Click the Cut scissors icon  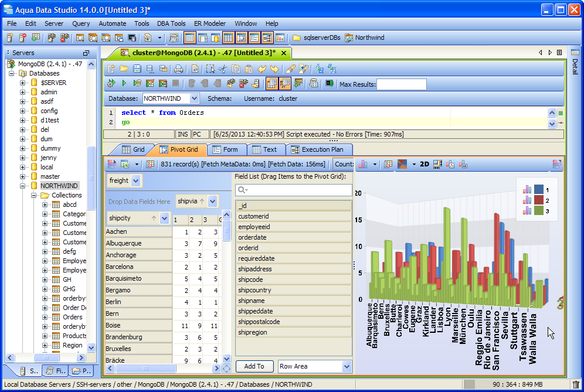pyautogui.click(x=223, y=69)
